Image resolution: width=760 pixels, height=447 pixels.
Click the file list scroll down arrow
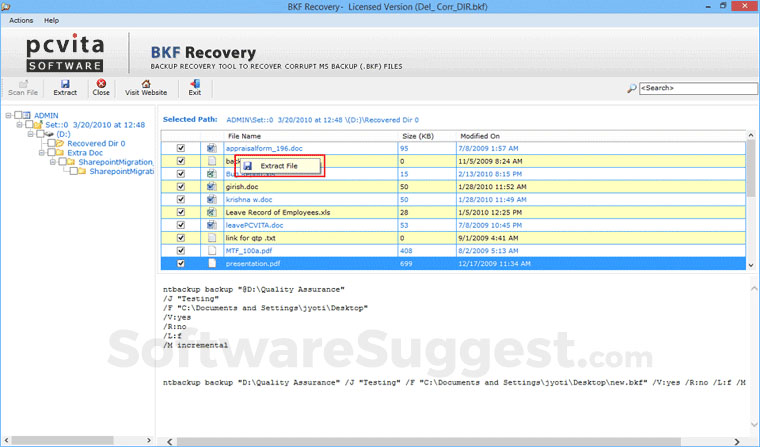coord(750,265)
